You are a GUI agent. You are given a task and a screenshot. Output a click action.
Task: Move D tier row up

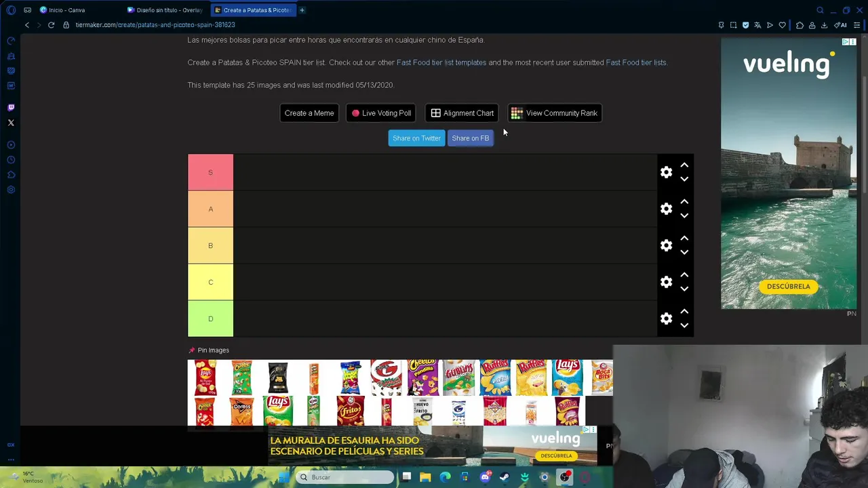(x=684, y=312)
